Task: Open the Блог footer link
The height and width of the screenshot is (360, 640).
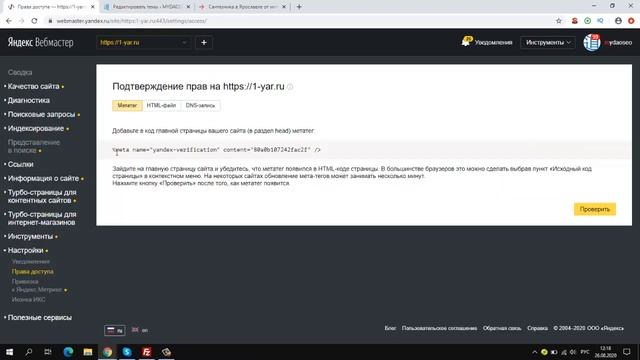Action: [390, 328]
